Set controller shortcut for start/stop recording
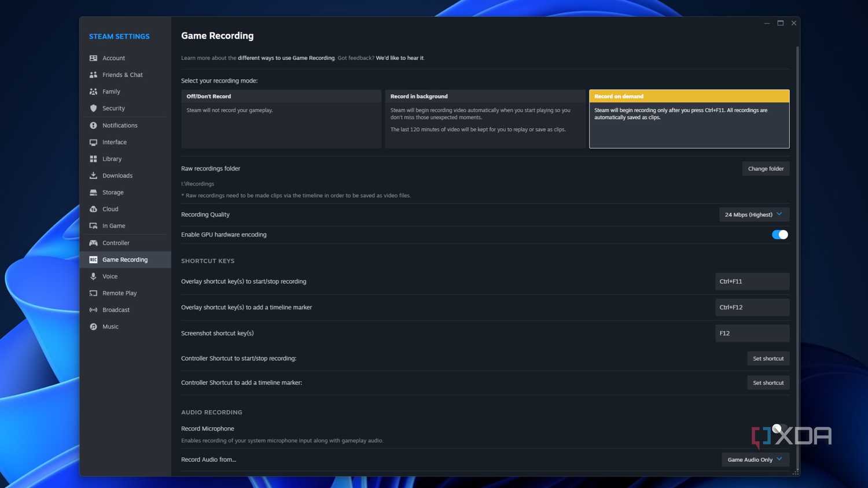 tap(768, 358)
